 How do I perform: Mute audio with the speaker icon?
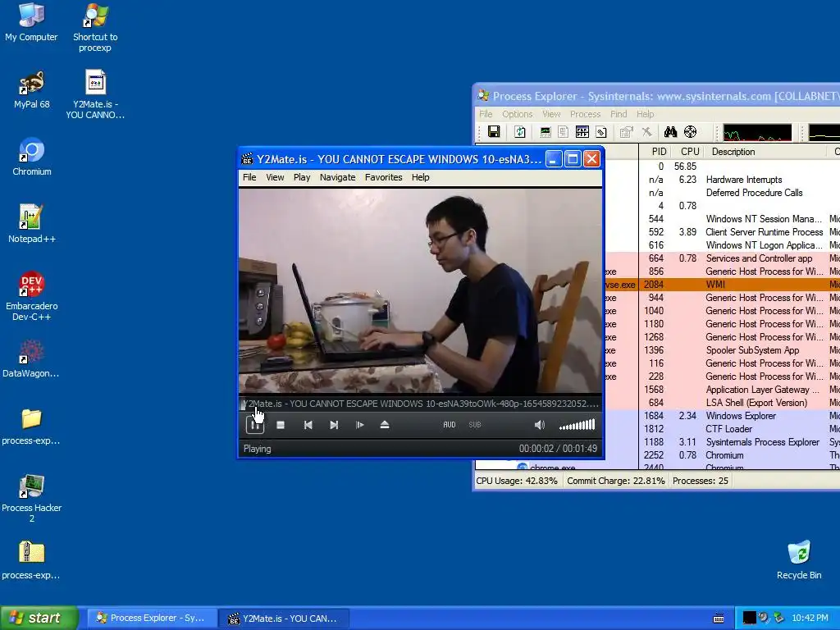(x=540, y=425)
